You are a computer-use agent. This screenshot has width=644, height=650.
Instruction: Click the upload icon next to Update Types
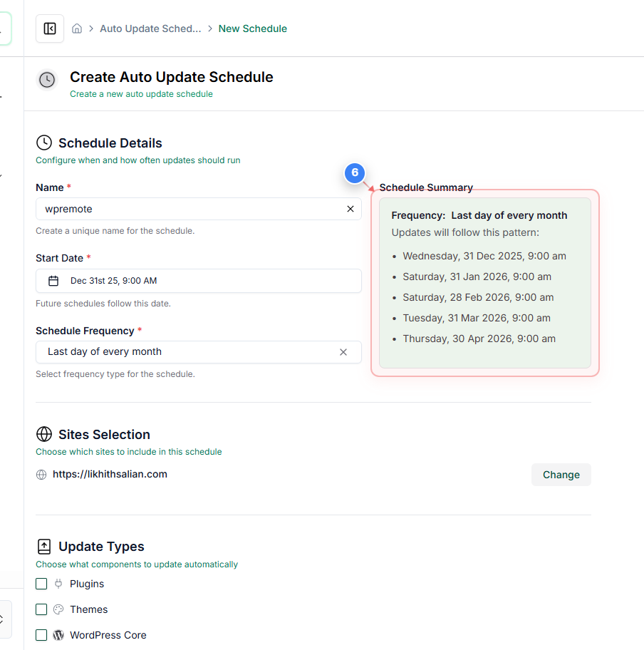pos(43,546)
